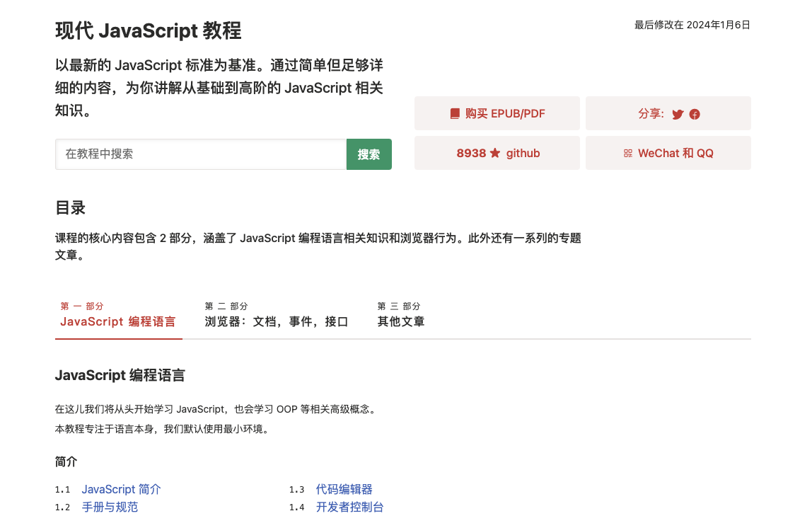Click the QR code icon before WeChat
Viewport: 812px width, 528px height.
pyautogui.click(x=627, y=154)
